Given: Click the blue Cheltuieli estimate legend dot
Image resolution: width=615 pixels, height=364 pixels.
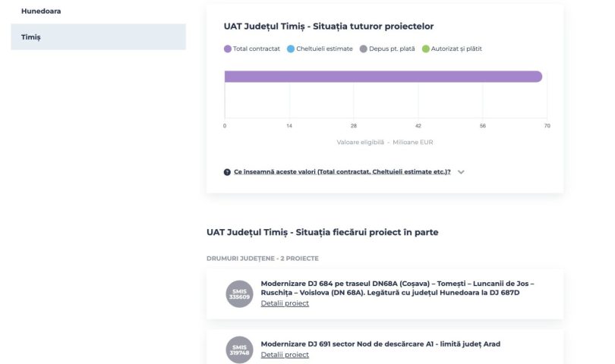Looking at the screenshot, I should pos(291,49).
